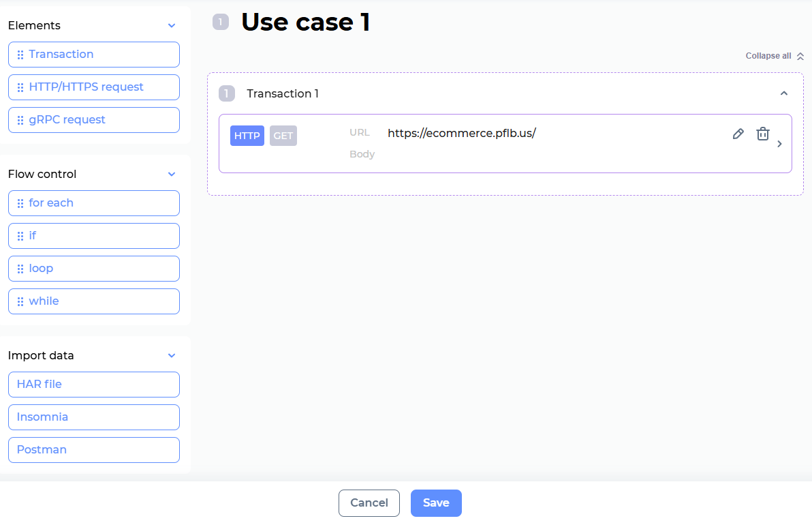Click the drag handle on Transaction element
Image resolution: width=812 pixels, height=525 pixels.
pos(20,55)
